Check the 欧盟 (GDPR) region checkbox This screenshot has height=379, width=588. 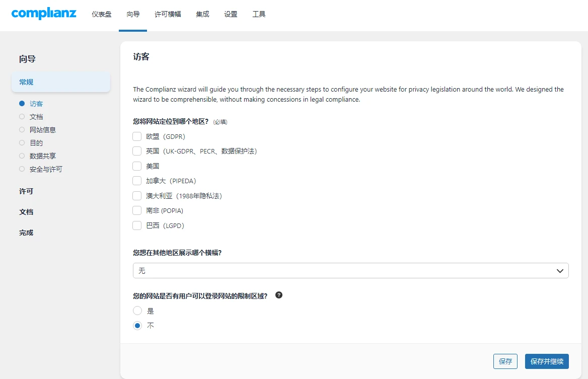[136, 136]
